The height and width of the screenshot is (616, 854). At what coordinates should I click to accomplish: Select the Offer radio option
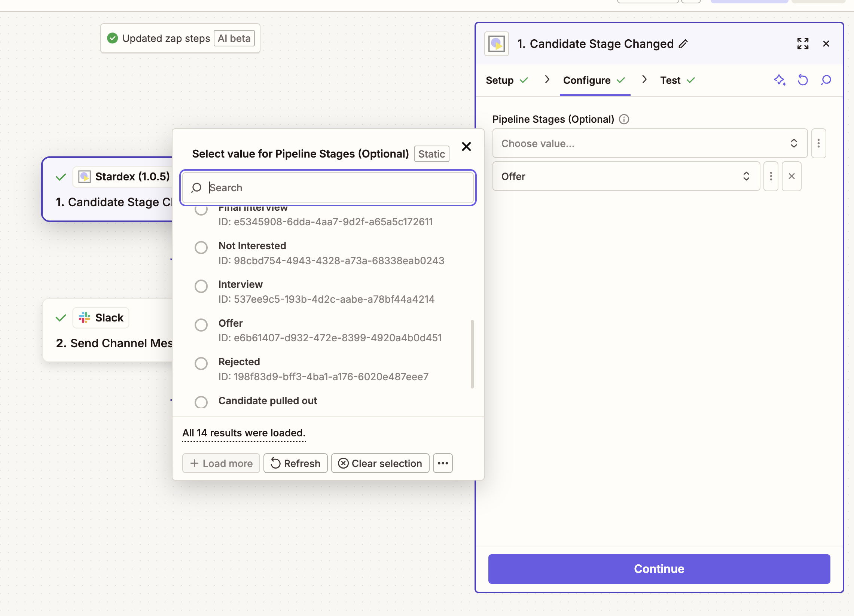click(x=201, y=325)
